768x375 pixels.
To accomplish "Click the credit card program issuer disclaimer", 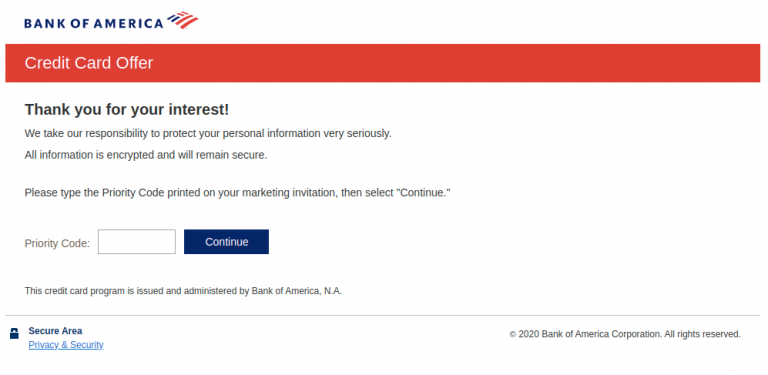I will coord(183,291).
